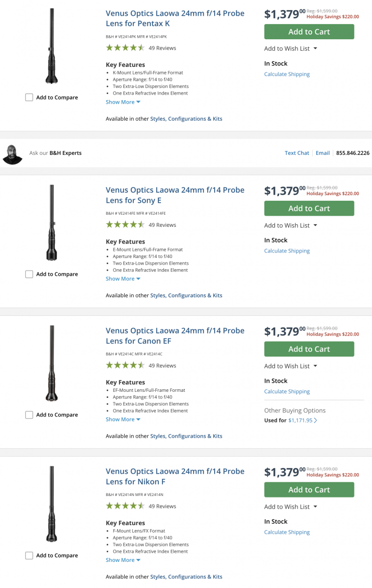Click the chevron next to Used for $1,171.95
Viewport: 372px width, 588px height.
(x=316, y=421)
